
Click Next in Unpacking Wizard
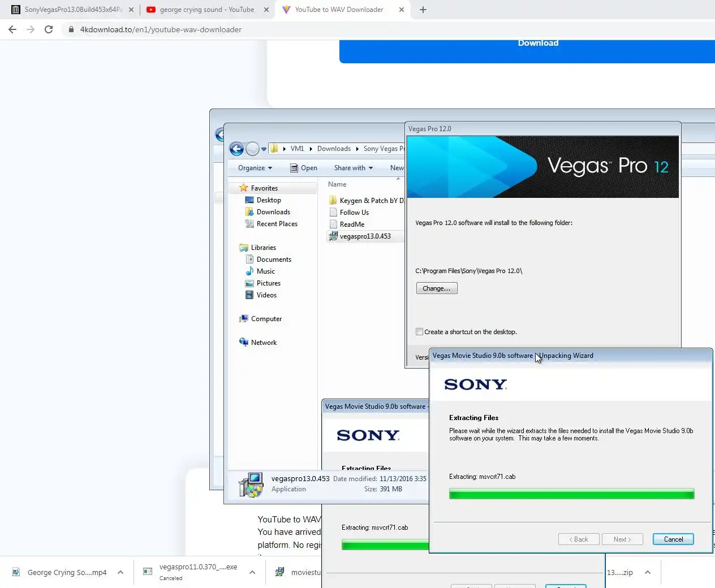622,539
